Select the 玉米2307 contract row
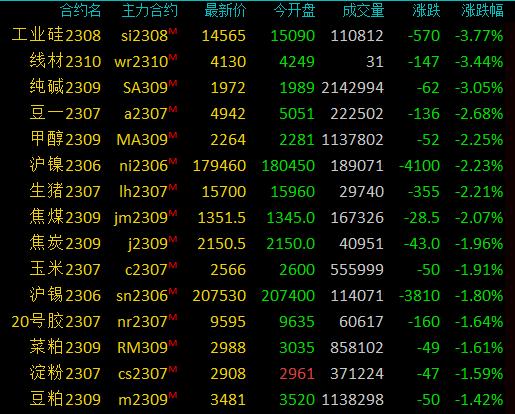This screenshot has height=414, width=515. pos(257,269)
